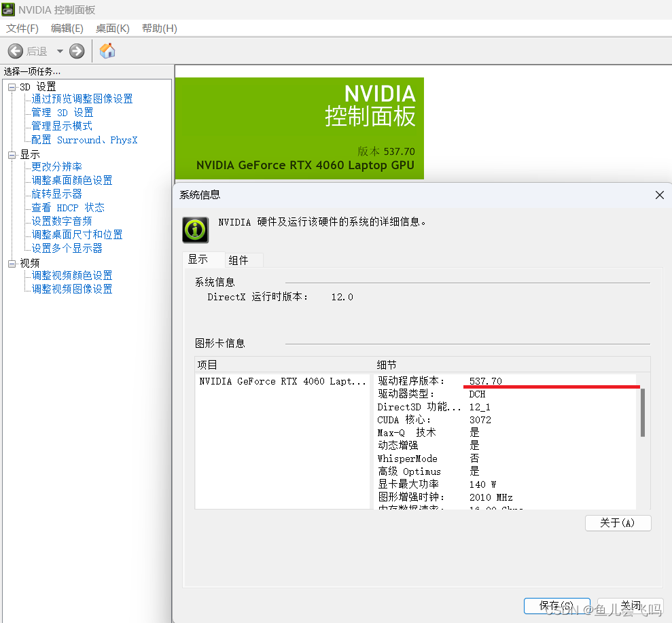
Task: Select 查看 HDCP 状态 task
Action: click(x=68, y=208)
